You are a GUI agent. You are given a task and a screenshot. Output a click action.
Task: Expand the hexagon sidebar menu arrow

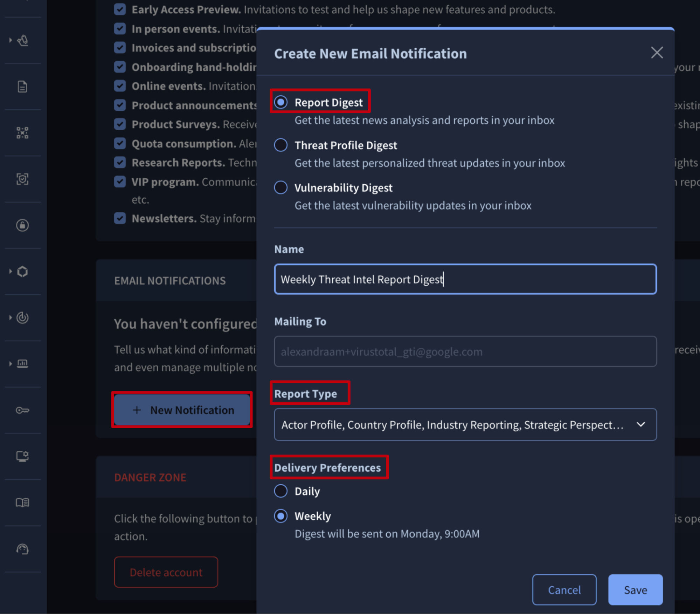[x=11, y=271]
